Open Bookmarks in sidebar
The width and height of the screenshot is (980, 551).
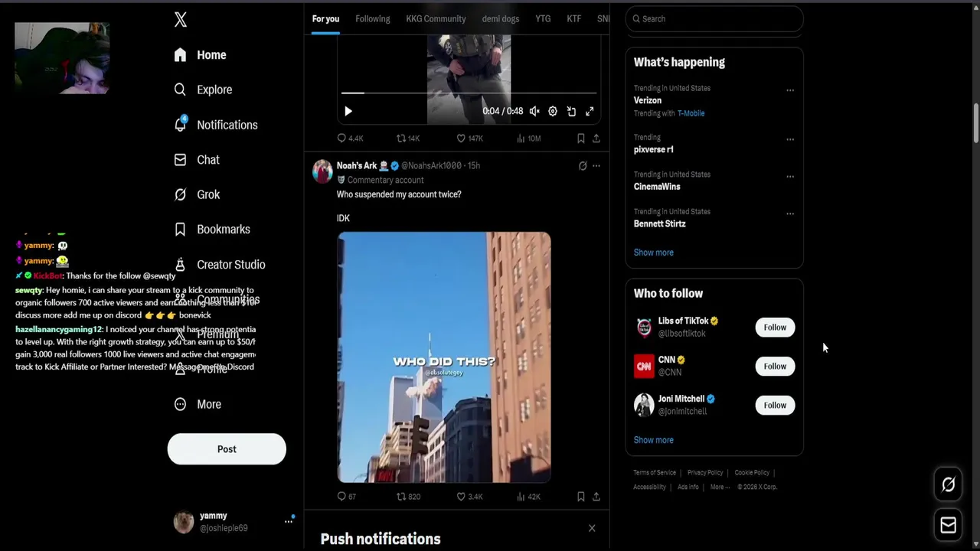pyautogui.click(x=212, y=230)
